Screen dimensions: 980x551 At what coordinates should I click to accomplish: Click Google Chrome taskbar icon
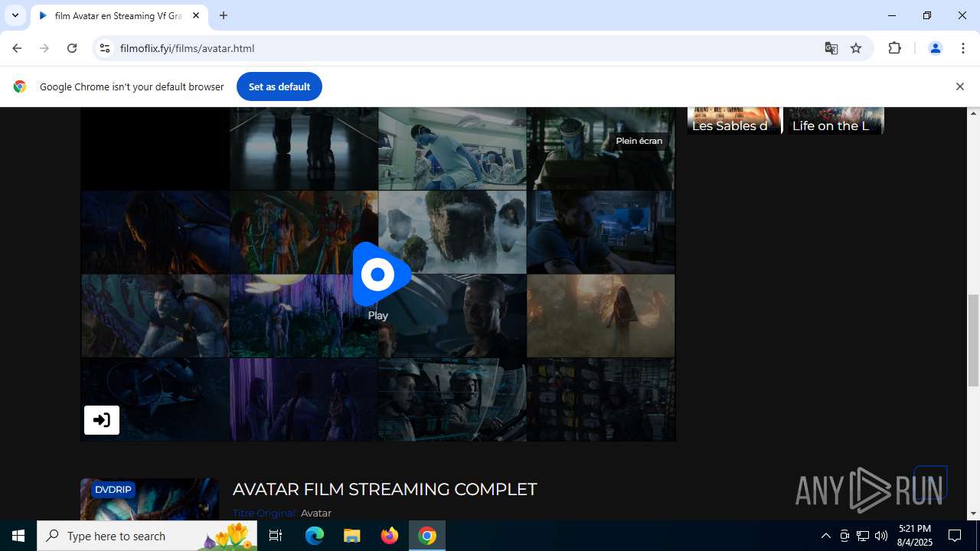point(427,536)
